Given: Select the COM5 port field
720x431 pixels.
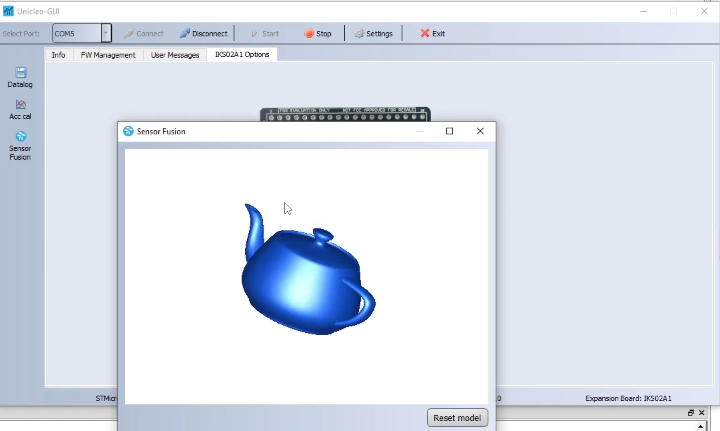Looking at the screenshot, I should pyautogui.click(x=77, y=34).
